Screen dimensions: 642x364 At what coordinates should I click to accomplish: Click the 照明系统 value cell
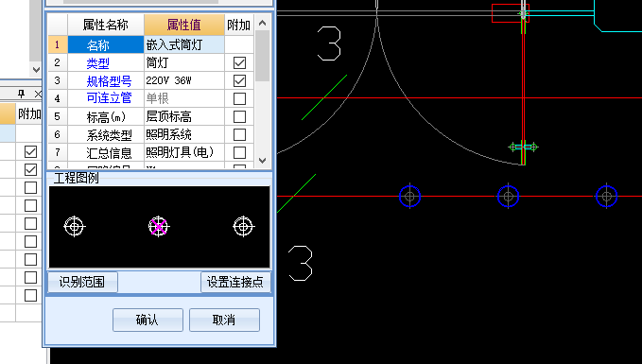tap(184, 134)
